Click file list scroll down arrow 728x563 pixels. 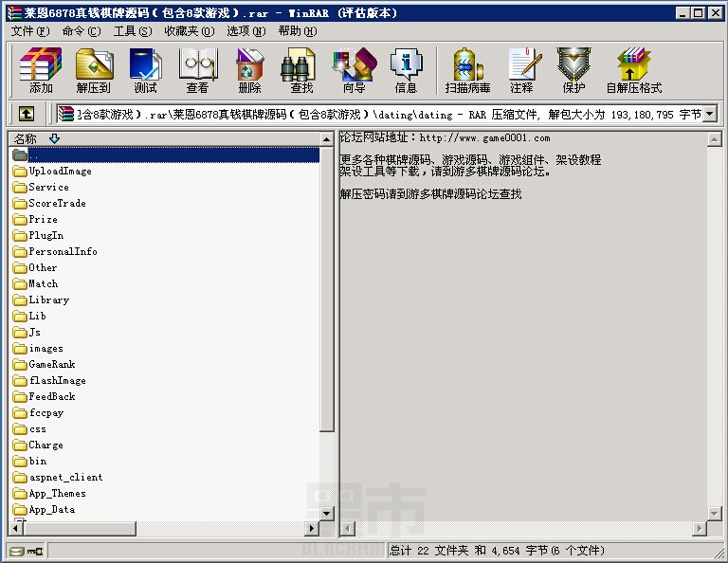326,514
